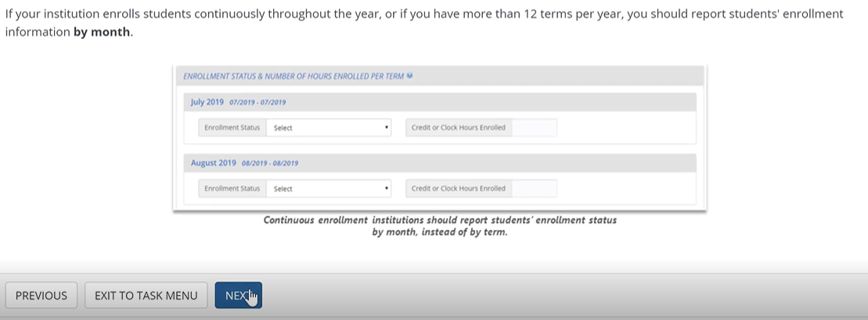Click the 'Enrollment Status & Number of Hours' title
This screenshot has width=868, height=320.
[293, 77]
